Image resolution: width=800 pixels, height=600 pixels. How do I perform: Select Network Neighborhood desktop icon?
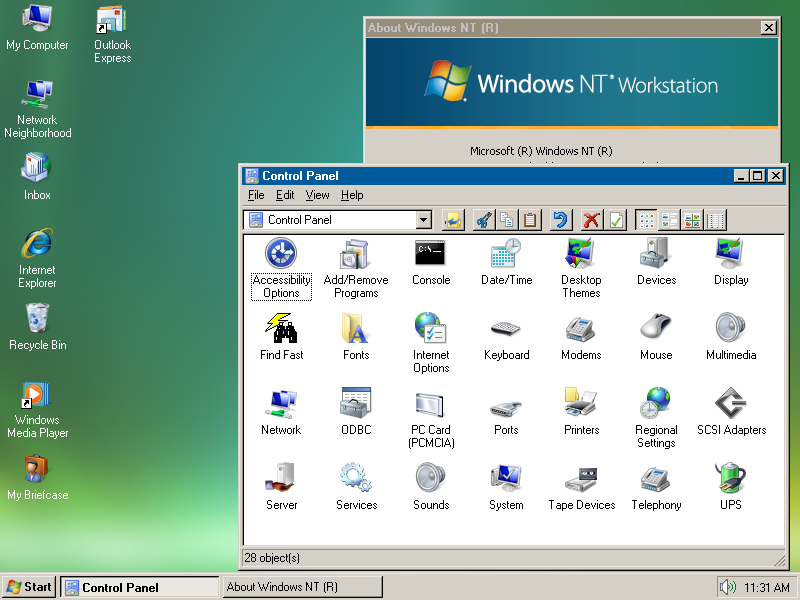38,109
